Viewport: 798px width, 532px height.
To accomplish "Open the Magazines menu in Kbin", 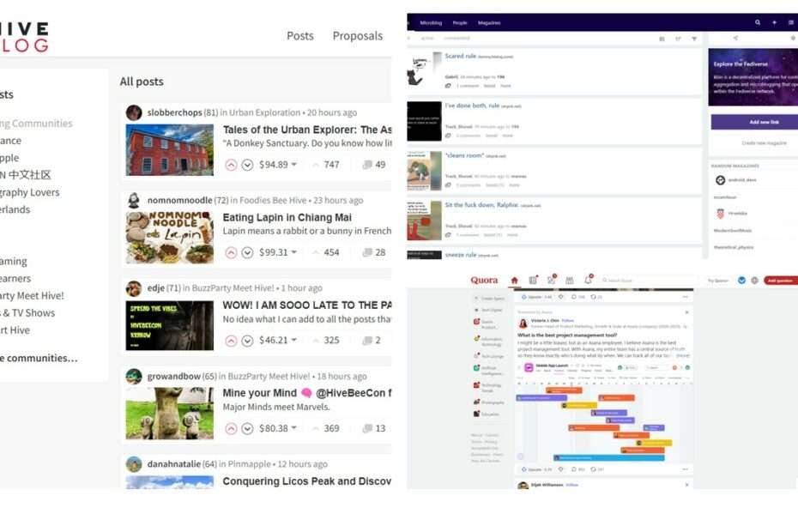I will coord(489,23).
